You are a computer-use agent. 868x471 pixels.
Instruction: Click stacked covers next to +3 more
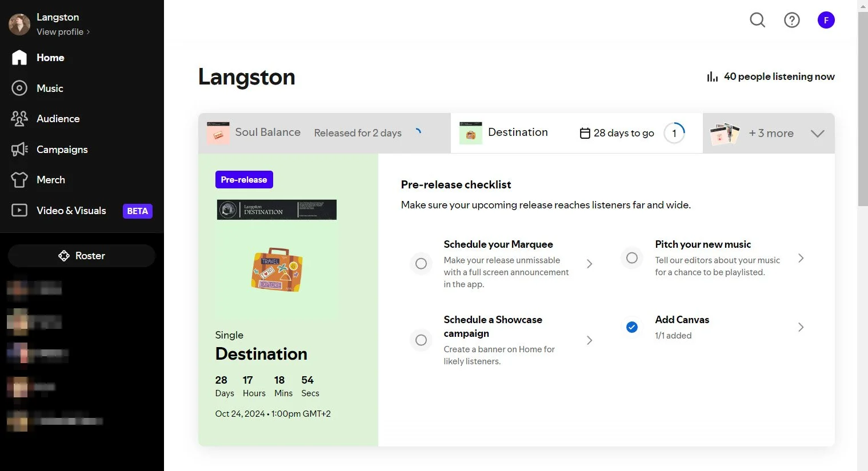point(725,133)
